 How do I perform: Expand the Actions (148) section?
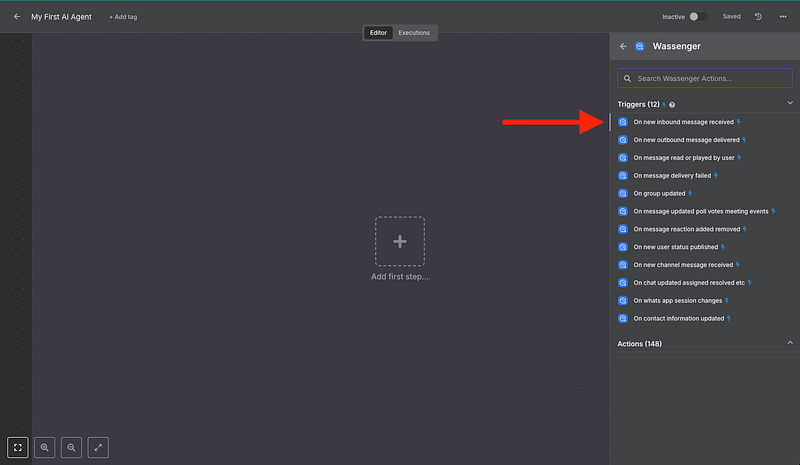tap(789, 343)
